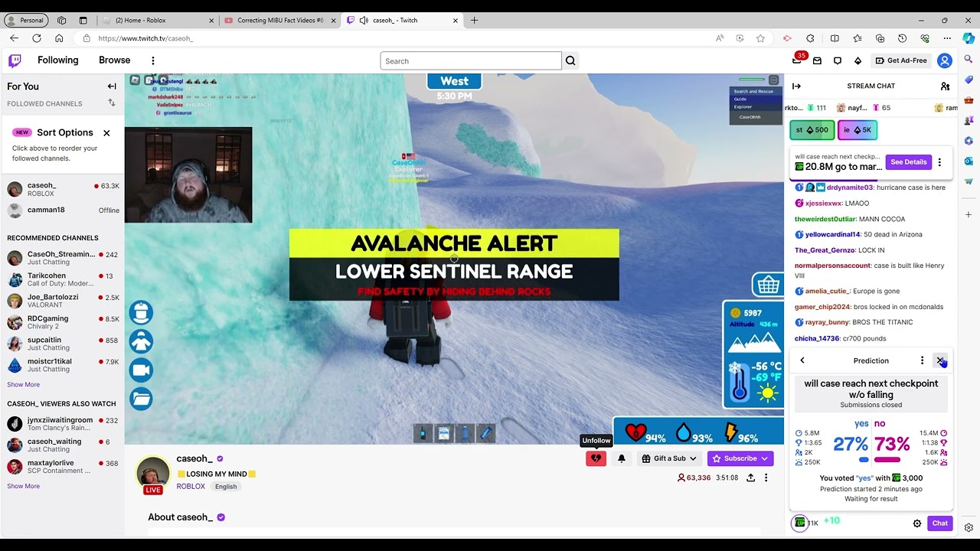Mute the caseoh_ tab audio icon

[x=363, y=21]
